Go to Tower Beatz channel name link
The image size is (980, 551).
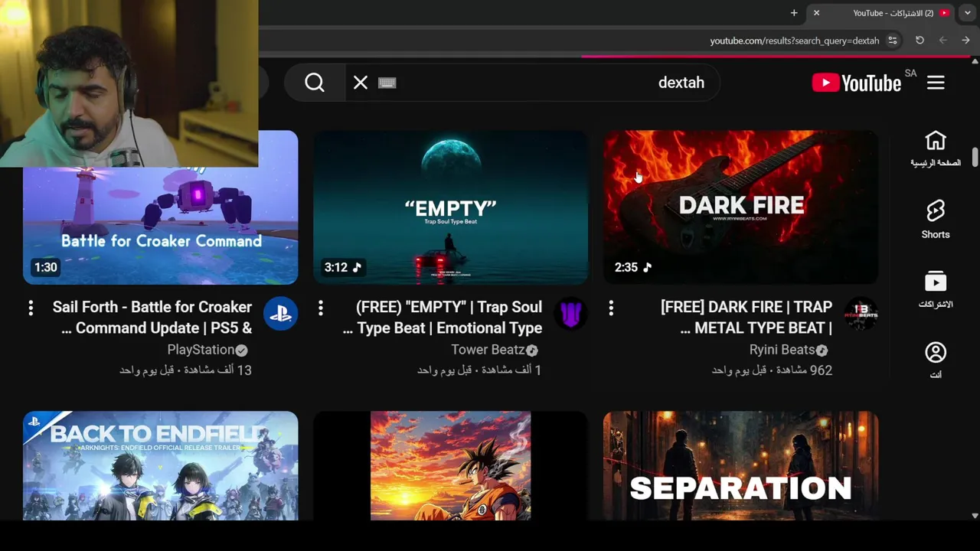[488, 350]
